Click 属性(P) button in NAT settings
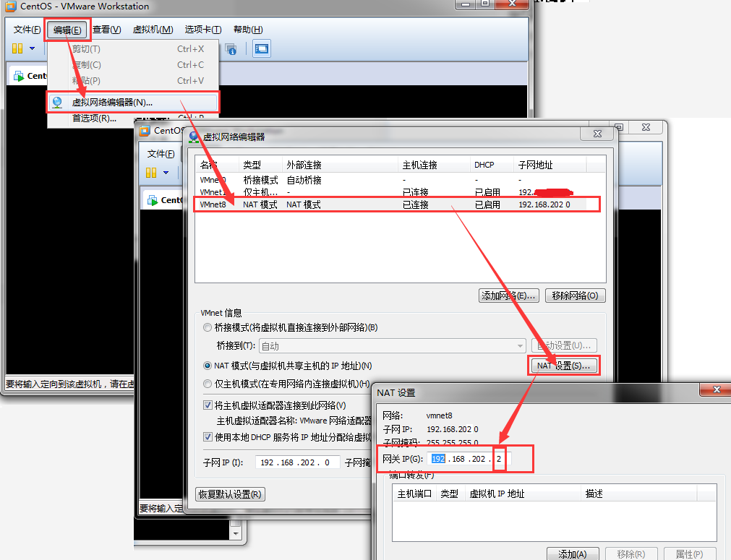This screenshot has width=731, height=560. 690,554
